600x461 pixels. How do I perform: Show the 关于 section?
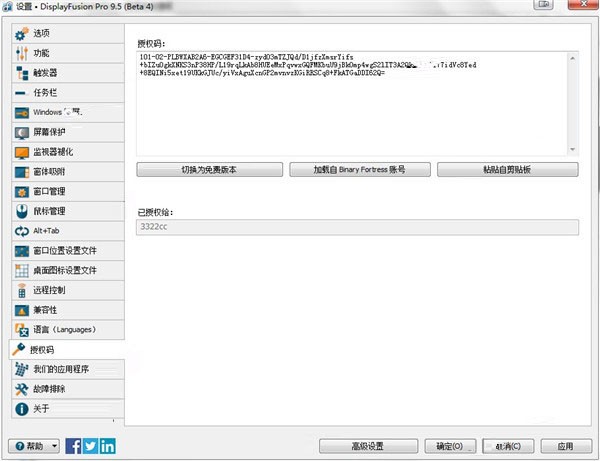pyautogui.click(x=68, y=409)
